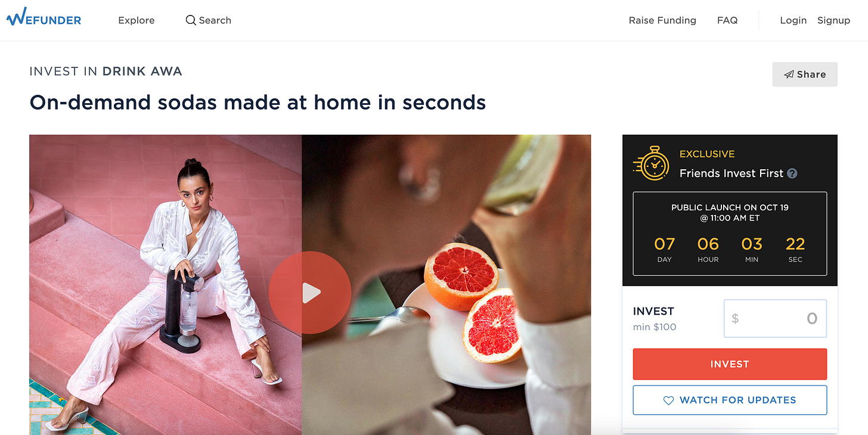Click the dollar sign in amount box
Viewport: 868px width, 435px height.
735,319
